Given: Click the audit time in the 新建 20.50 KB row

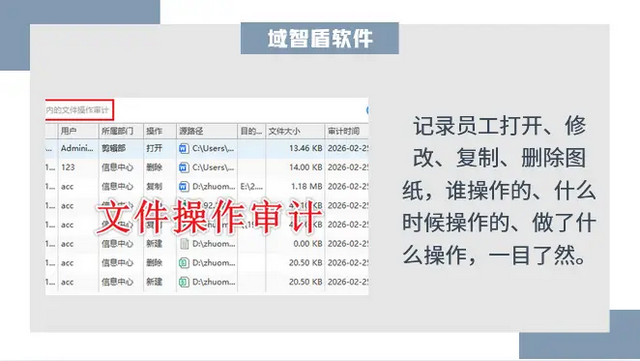Looking at the screenshot, I should tap(348, 282).
